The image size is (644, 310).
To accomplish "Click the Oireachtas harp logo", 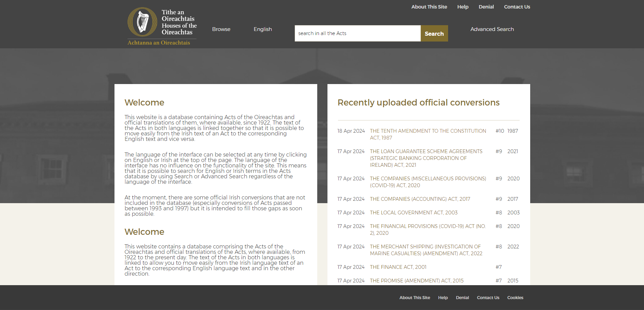I will point(142,22).
